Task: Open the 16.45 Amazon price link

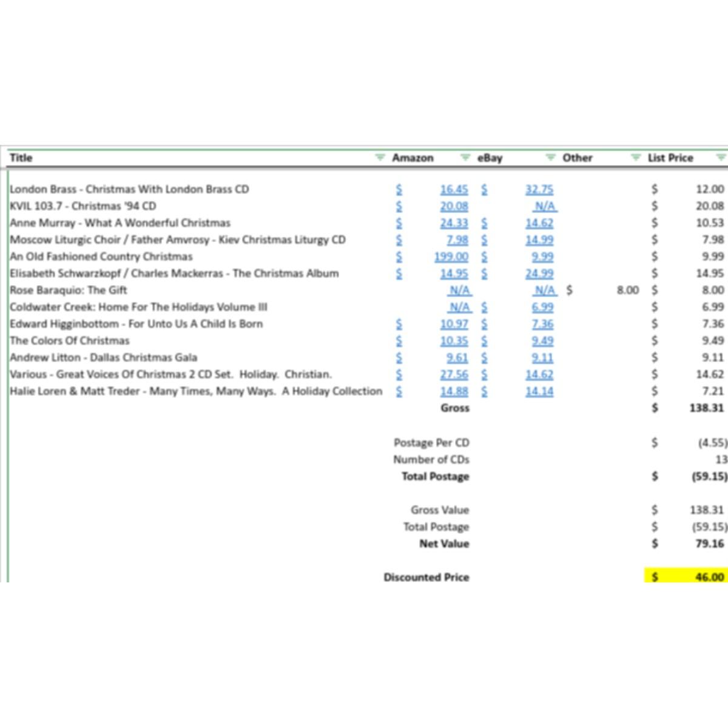Action: tap(454, 189)
